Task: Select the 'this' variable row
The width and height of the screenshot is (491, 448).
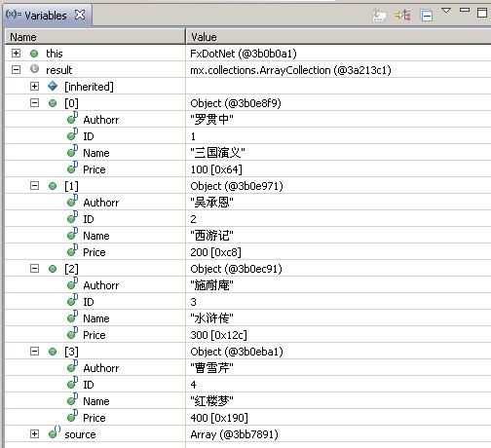Action: point(247,54)
